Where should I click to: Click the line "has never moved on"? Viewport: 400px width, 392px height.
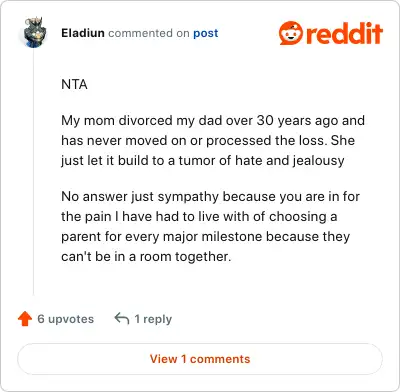point(208,140)
